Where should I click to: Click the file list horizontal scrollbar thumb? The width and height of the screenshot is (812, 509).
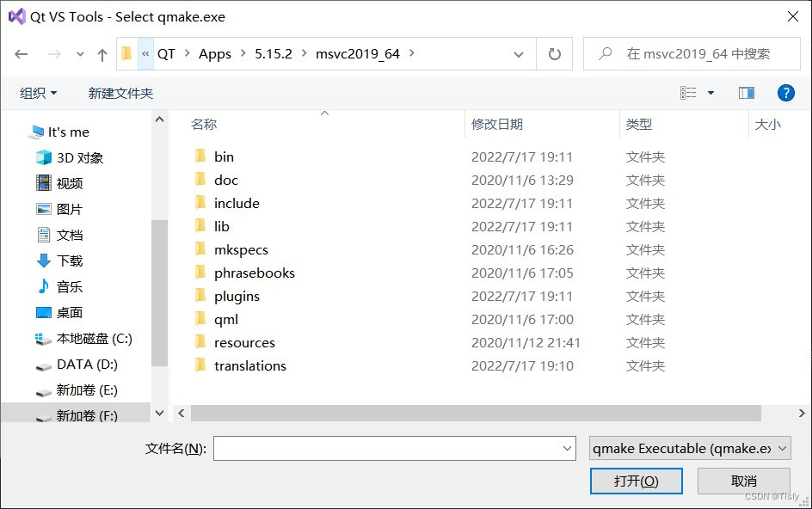tap(476, 413)
